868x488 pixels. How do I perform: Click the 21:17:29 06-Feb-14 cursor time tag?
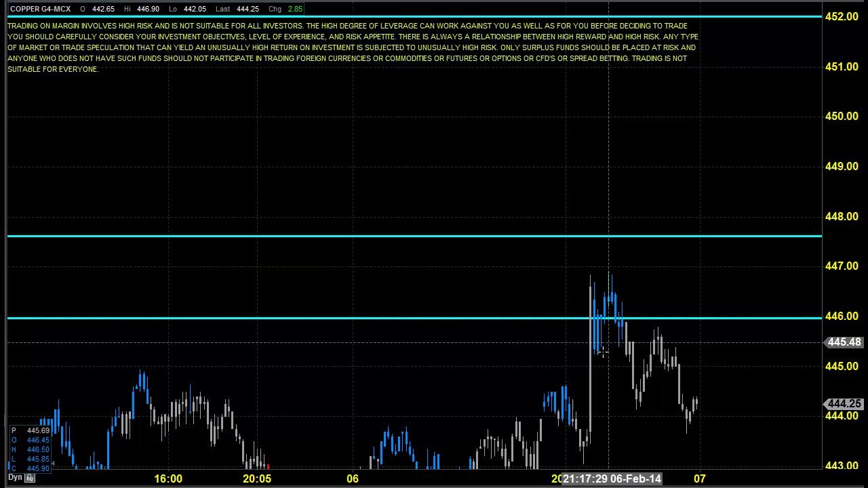click(x=612, y=479)
